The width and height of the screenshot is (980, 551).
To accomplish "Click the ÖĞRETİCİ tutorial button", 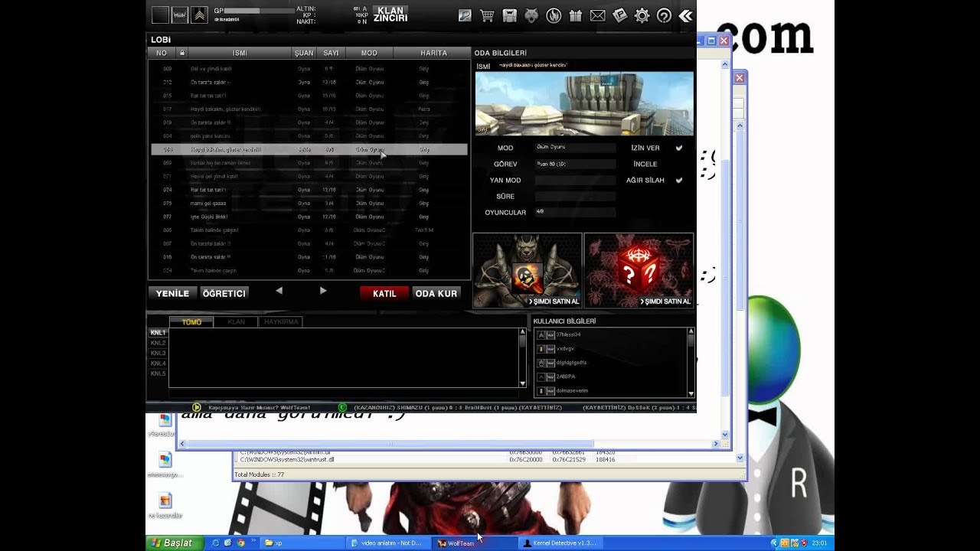I will [224, 293].
